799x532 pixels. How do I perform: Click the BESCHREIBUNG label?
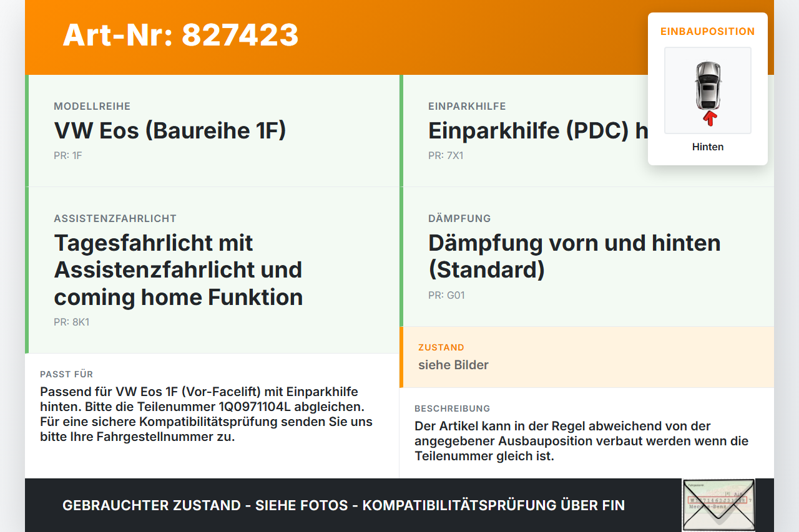tap(453, 409)
